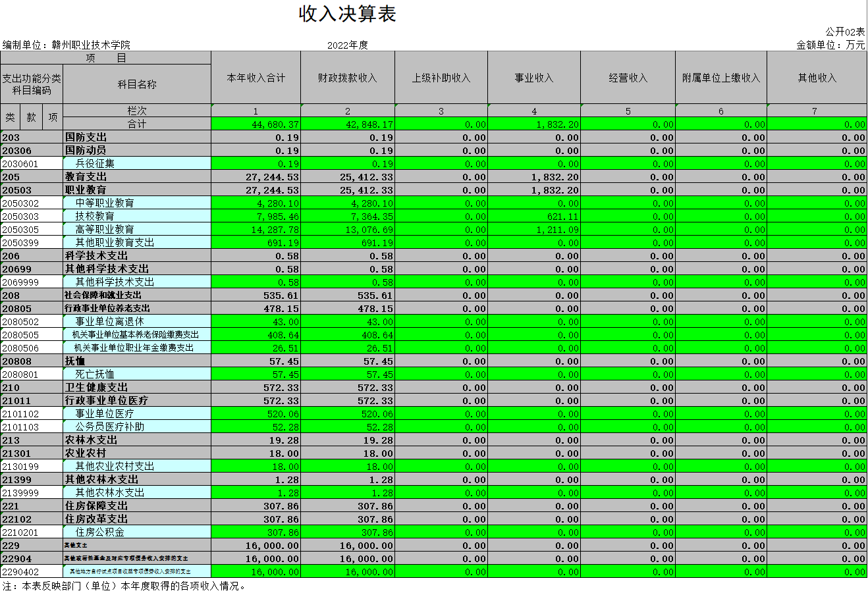Click the 附属单位上缴收入 header cell

[x=720, y=78]
